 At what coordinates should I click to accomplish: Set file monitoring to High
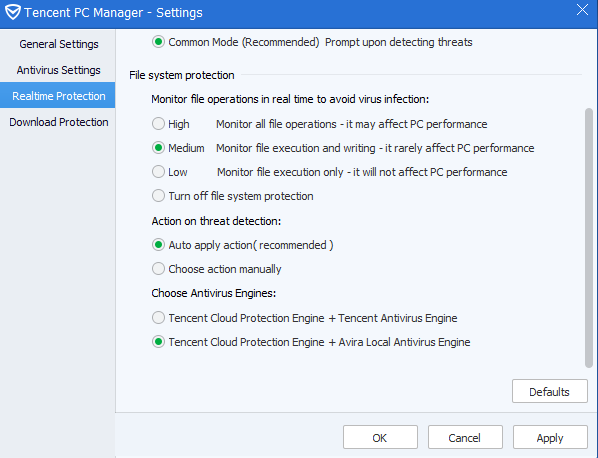158,124
